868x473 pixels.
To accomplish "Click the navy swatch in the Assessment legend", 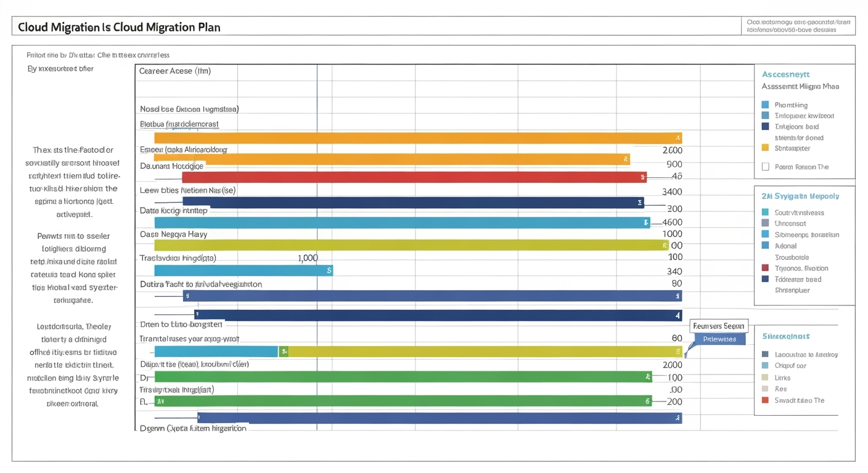I will (x=766, y=126).
